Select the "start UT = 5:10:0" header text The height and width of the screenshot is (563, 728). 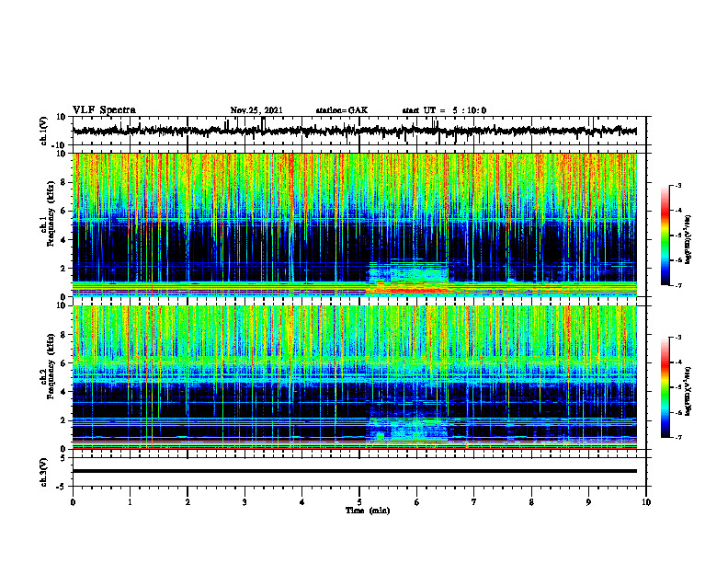(x=444, y=110)
